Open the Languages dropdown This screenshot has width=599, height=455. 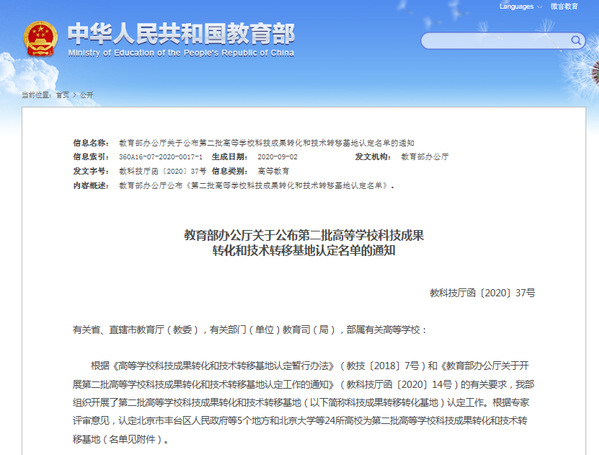tap(520, 6)
